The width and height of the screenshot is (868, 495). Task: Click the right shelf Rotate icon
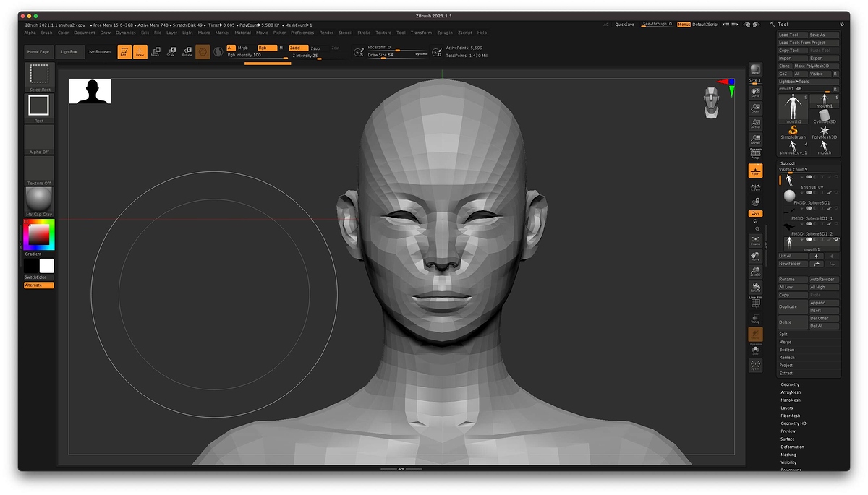click(755, 288)
